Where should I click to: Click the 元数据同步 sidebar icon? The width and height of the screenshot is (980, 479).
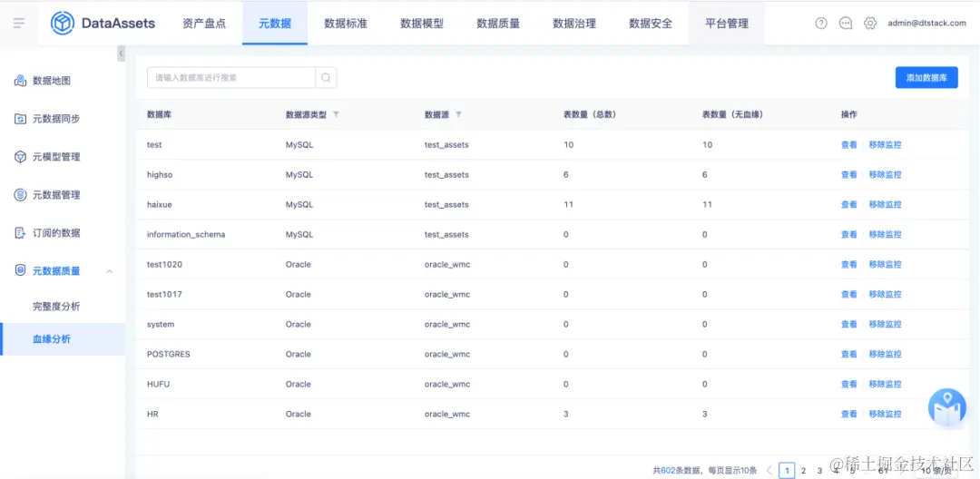[x=20, y=119]
